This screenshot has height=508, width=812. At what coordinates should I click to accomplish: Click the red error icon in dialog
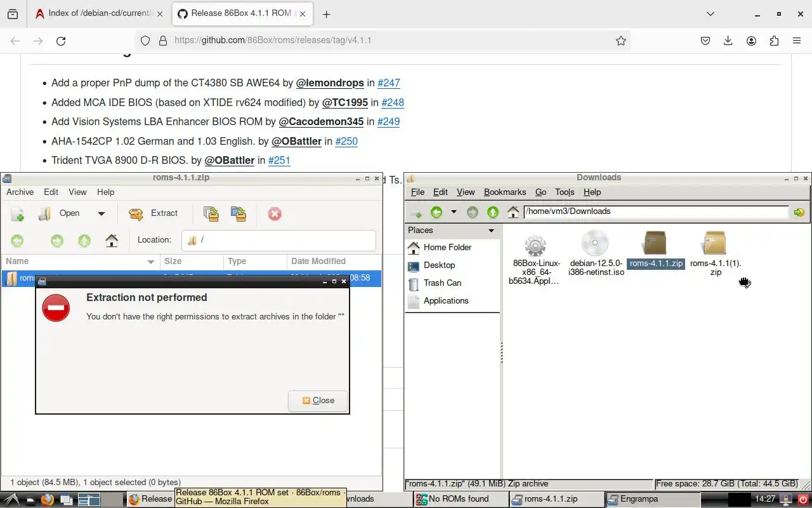[x=56, y=308]
